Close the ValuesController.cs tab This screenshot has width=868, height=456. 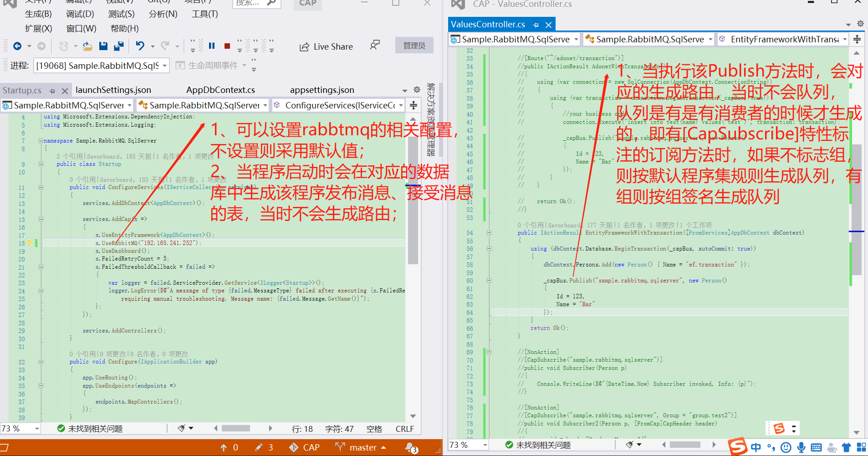549,25
